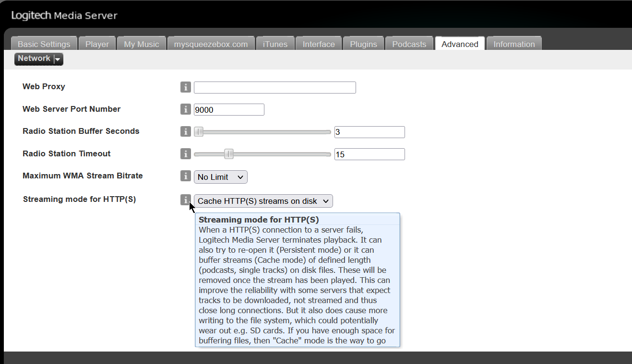Click the info icon beside Web Proxy
This screenshot has height=364, width=632.
tap(186, 87)
